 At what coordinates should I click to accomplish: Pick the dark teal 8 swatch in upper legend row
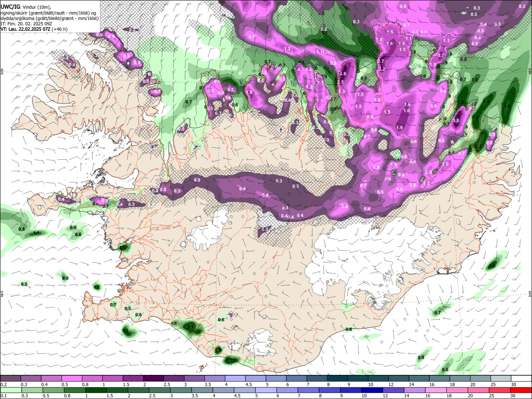coord(337,379)
